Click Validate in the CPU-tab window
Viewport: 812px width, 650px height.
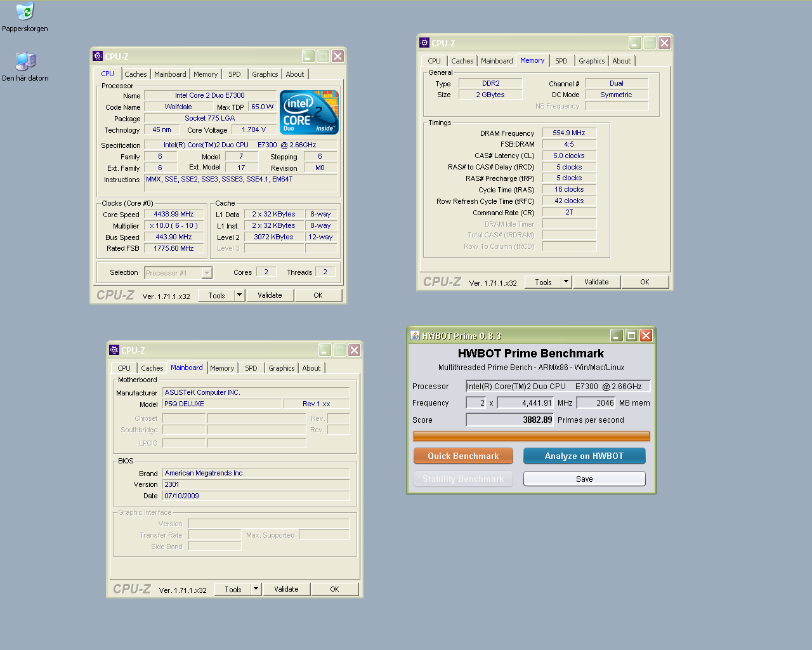click(270, 295)
